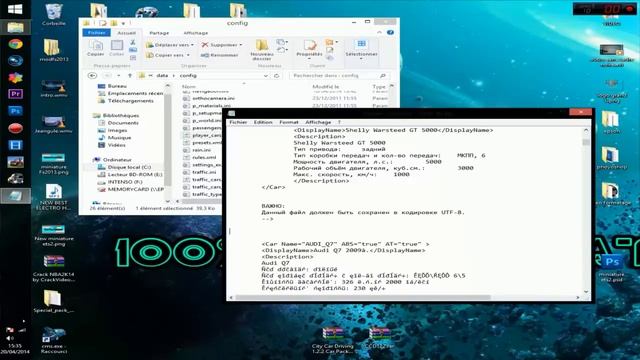Viewport: 640px width, 360px height.
Task: Select the modfs2013 desktop folder
Action: click(x=53, y=51)
